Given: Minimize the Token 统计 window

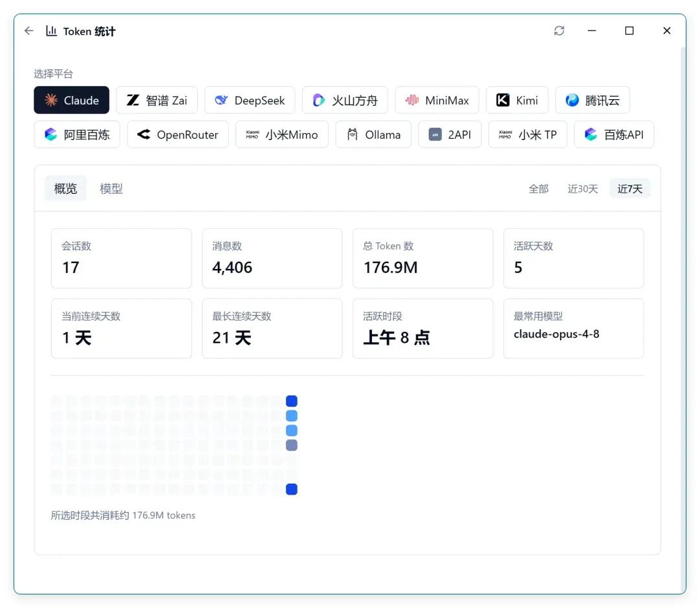Looking at the screenshot, I should coord(592,30).
